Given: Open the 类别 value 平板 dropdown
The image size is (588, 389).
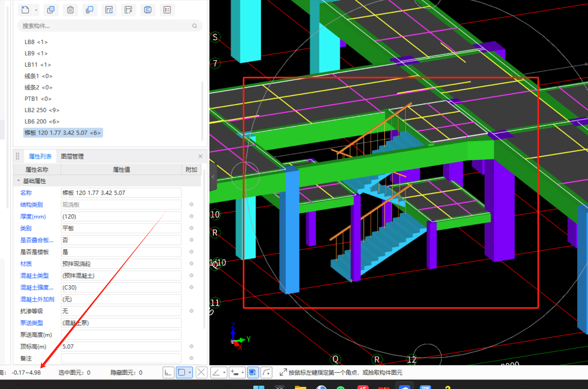Looking at the screenshot, I should click(x=121, y=228).
